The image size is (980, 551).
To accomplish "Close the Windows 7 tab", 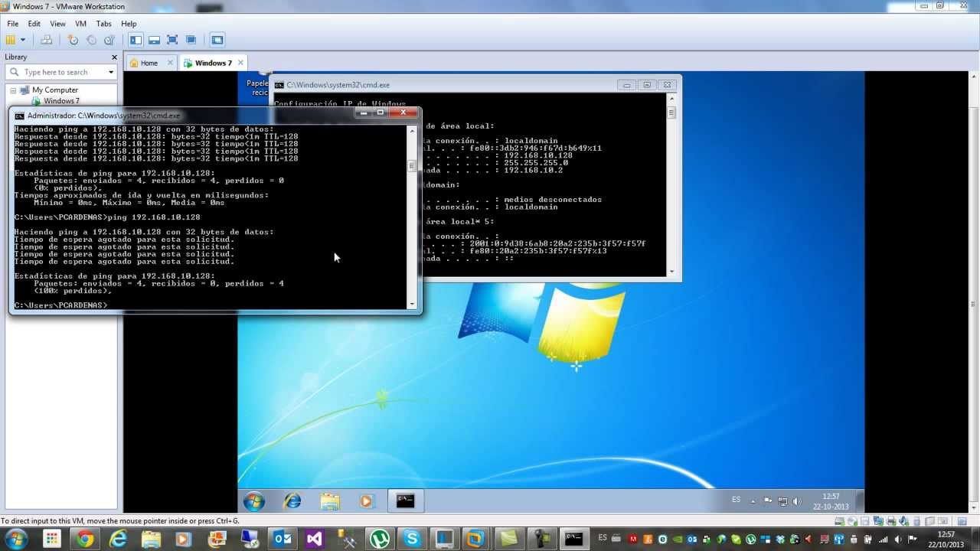I will click(240, 63).
